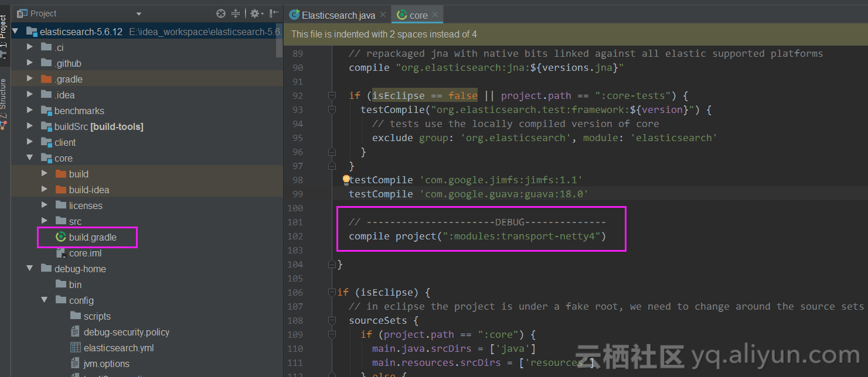This screenshot has height=377, width=868.
Task: Collapse the elasticsearch-5.6.12 root node
Action: point(16,32)
